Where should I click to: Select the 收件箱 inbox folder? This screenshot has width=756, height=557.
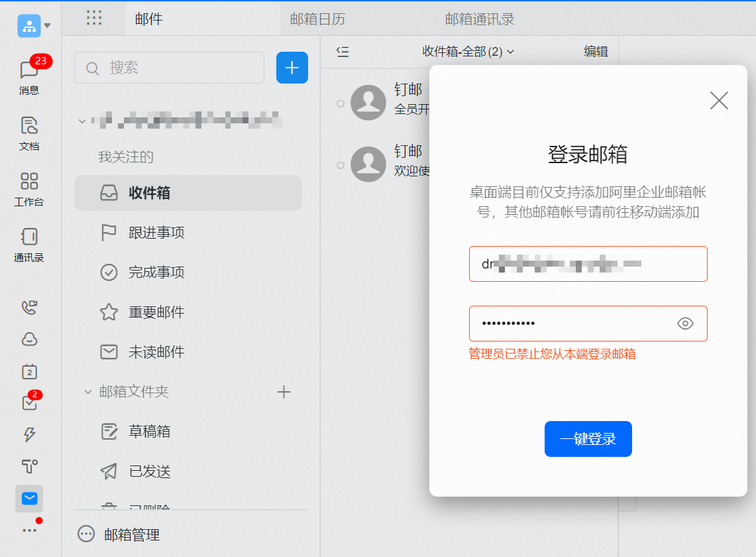point(188,192)
